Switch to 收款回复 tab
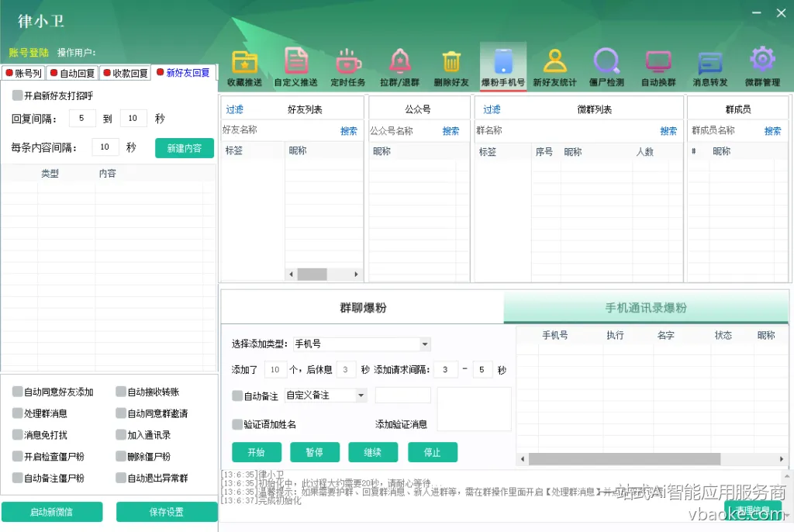This screenshot has width=794, height=532. (x=125, y=74)
